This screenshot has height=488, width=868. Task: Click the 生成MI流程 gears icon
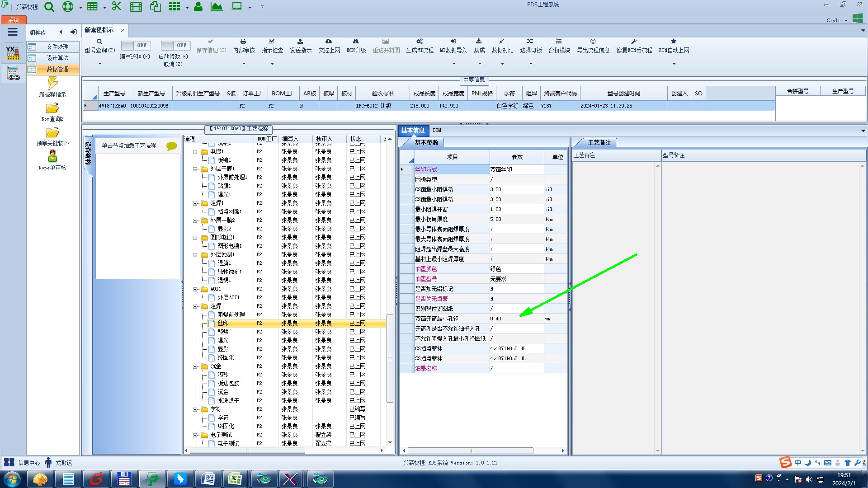click(x=420, y=42)
